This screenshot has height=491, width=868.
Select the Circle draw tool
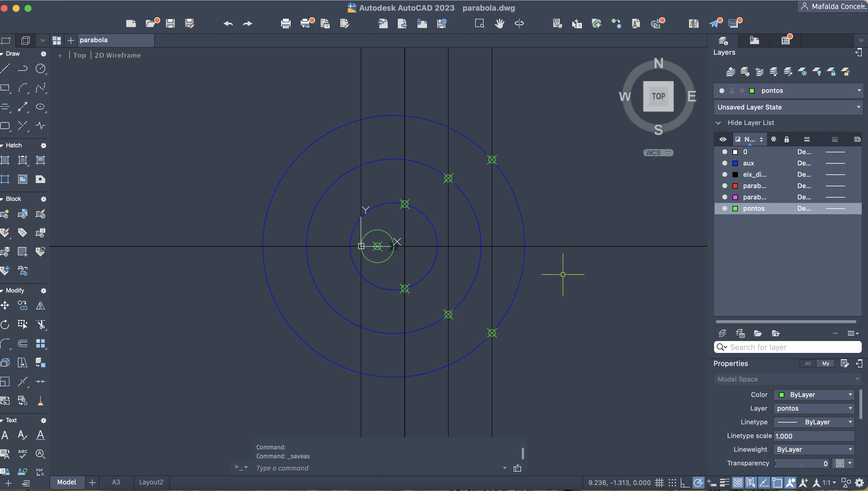pos(40,69)
